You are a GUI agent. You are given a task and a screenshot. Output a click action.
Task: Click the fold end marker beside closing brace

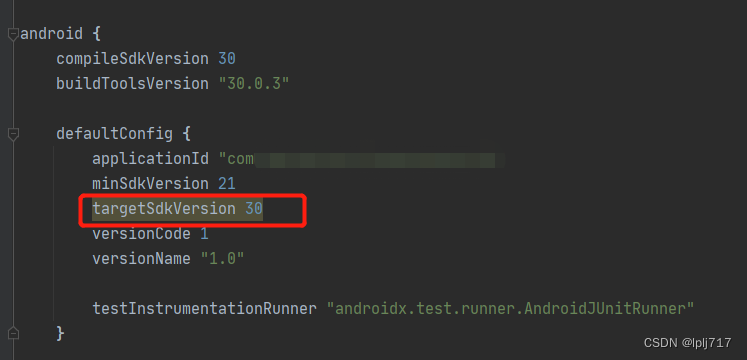point(13,333)
